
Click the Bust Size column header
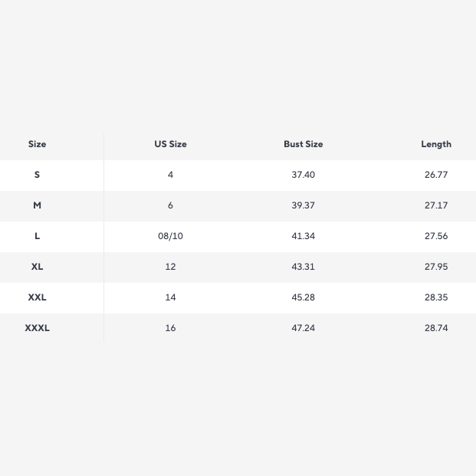303,144
